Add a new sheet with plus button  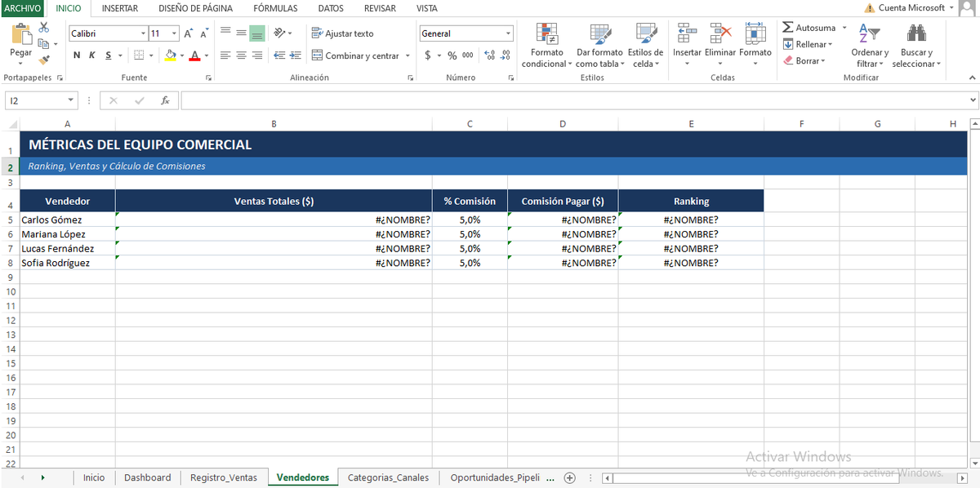pyautogui.click(x=570, y=477)
